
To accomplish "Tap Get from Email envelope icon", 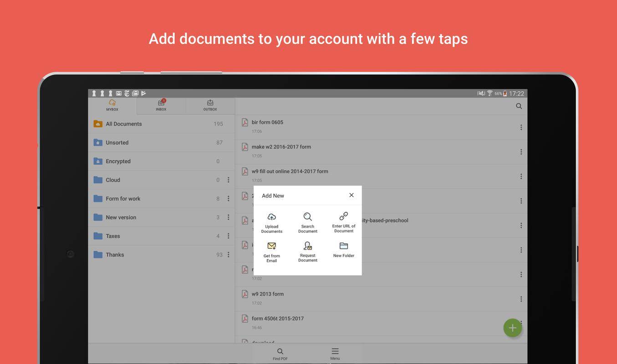I will pos(272,246).
